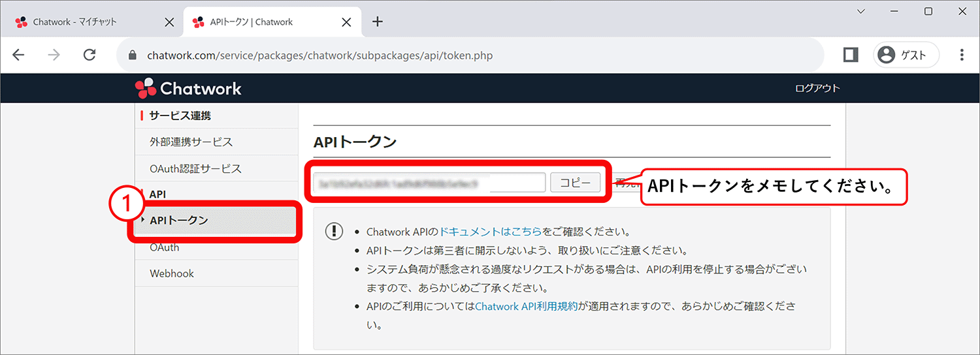Close the APIトークン tab
Screen dimensions: 980x355
click(346, 22)
